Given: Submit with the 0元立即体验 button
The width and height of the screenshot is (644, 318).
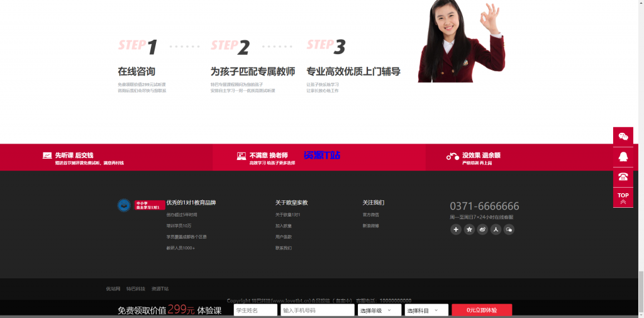Looking at the screenshot, I should click(482, 310).
